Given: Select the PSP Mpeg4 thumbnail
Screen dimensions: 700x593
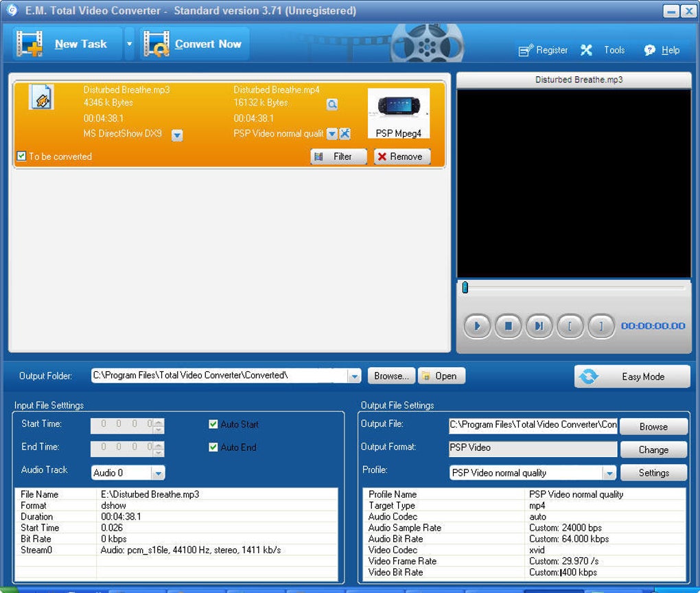Looking at the screenshot, I should coord(398,112).
